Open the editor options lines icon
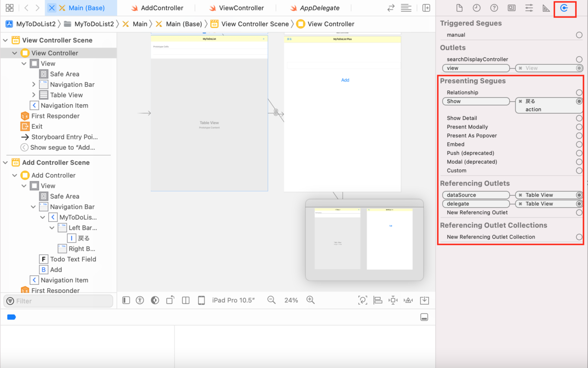 pyautogui.click(x=406, y=8)
